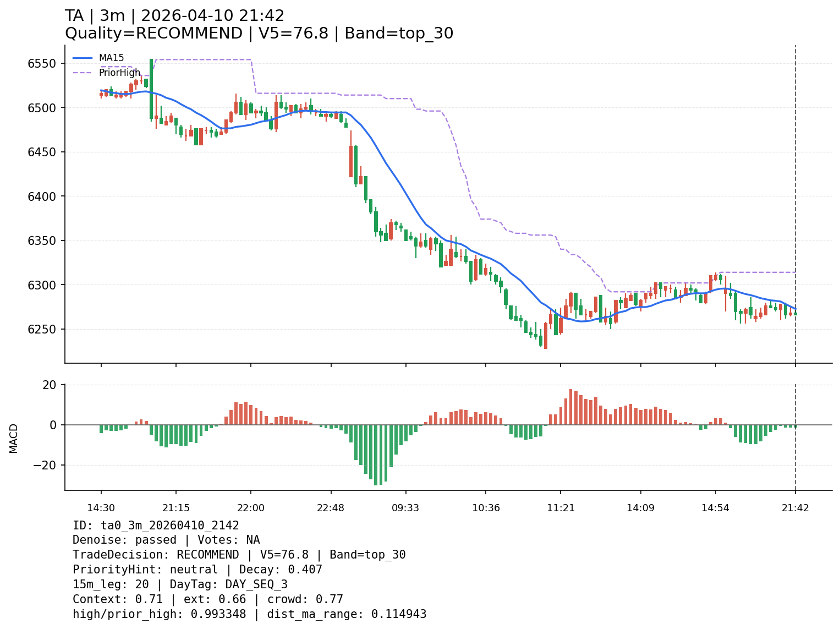Click the MA15 legend label
840x629 pixels.
click(111, 58)
